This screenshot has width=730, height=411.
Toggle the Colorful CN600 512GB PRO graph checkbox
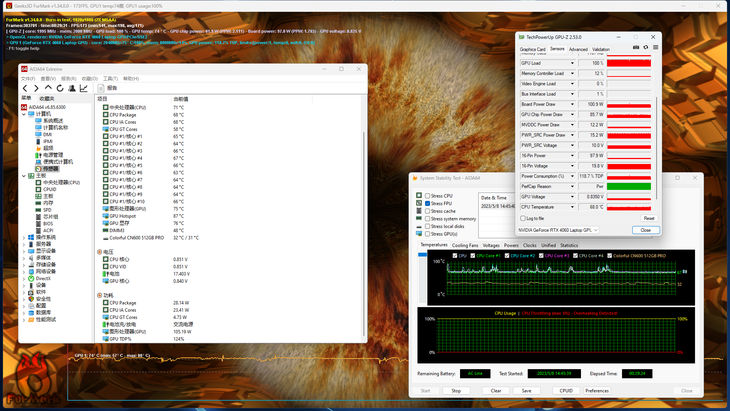point(609,256)
